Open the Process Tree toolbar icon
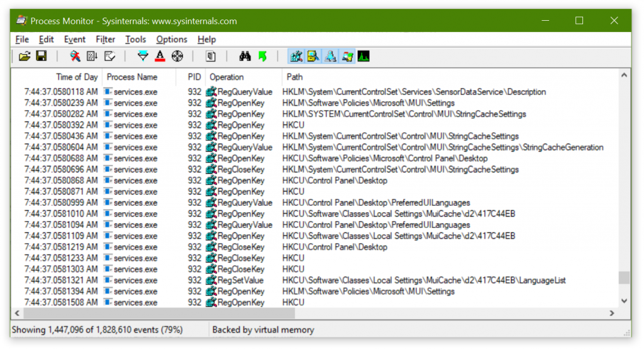Screen dimensions: 644x350 [211, 56]
